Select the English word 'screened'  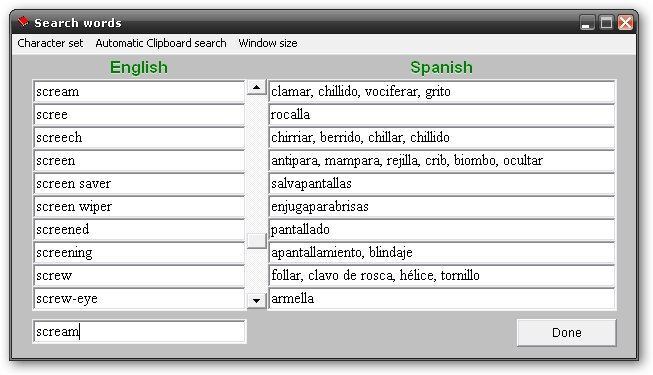pos(139,229)
